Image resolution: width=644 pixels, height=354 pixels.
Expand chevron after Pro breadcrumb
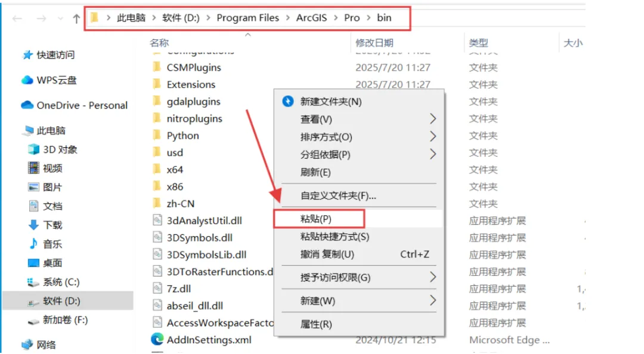(x=369, y=18)
